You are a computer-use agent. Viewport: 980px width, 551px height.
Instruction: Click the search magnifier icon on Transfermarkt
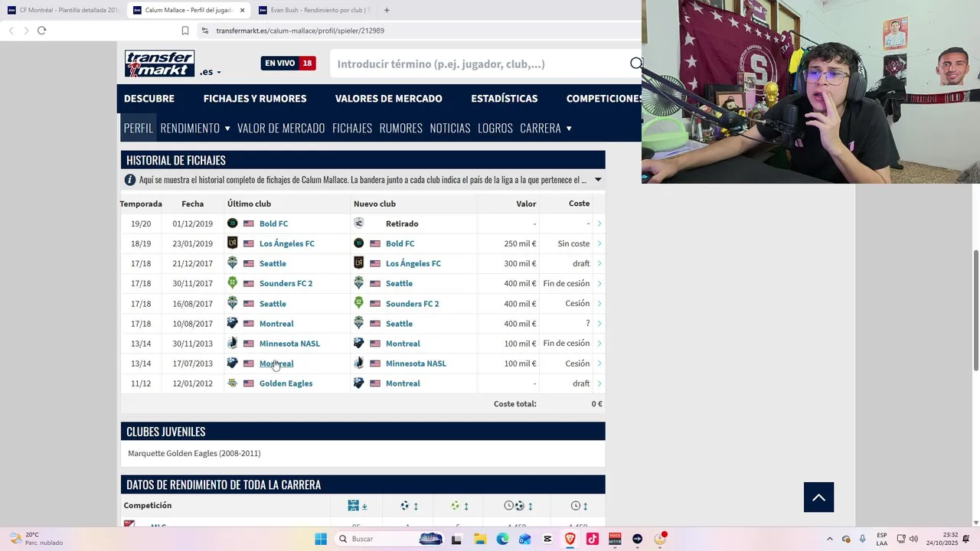pos(635,64)
